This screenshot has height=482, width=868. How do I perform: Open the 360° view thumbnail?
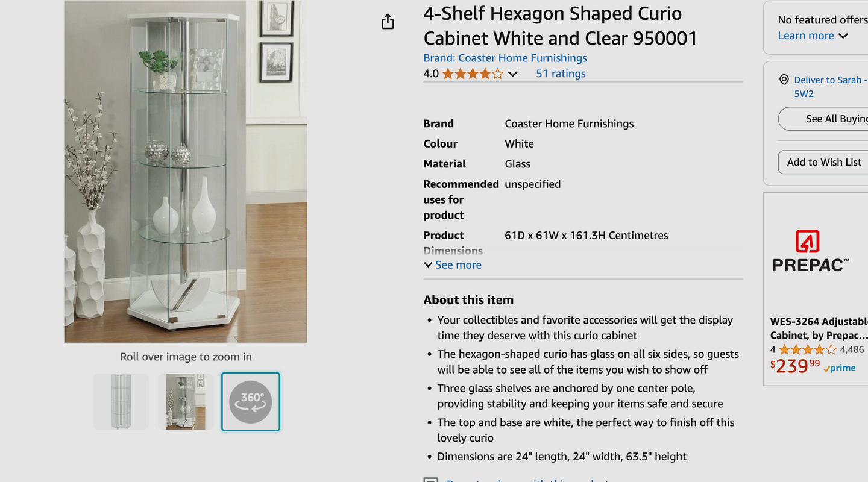click(x=251, y=401)
